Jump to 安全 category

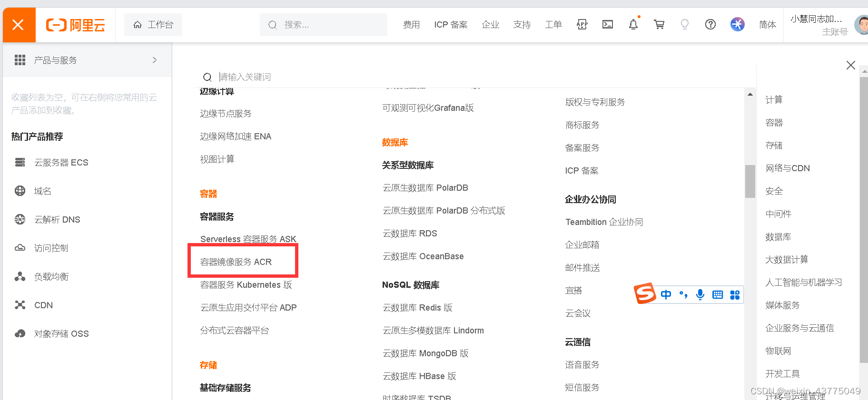[x=774, y=191]
